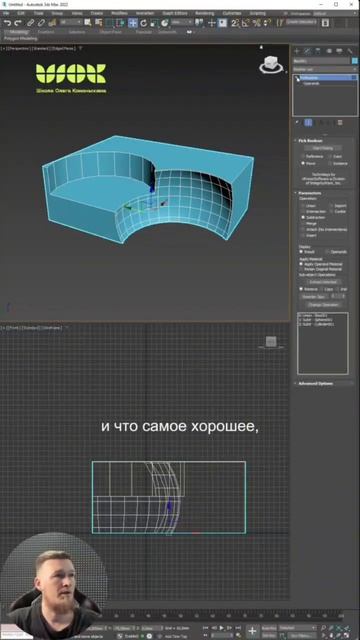Click the Redo arrow icon
360x640 pixels.
click(17, 23)
